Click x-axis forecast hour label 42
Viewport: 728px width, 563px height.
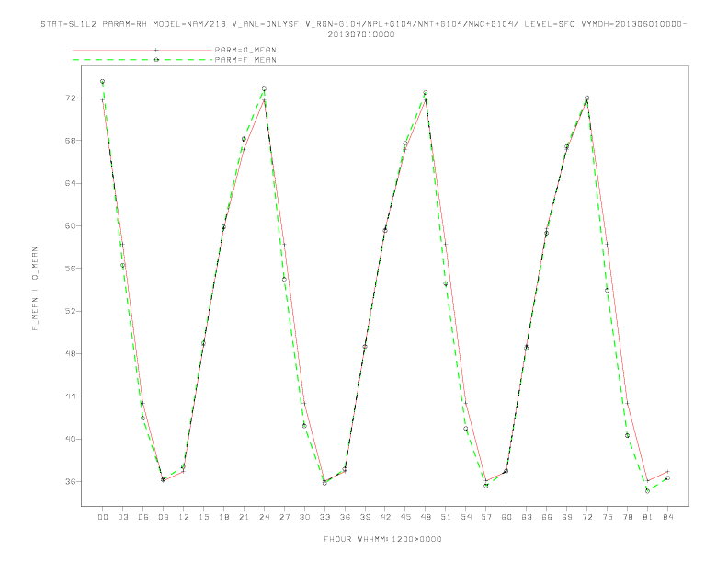385,517
